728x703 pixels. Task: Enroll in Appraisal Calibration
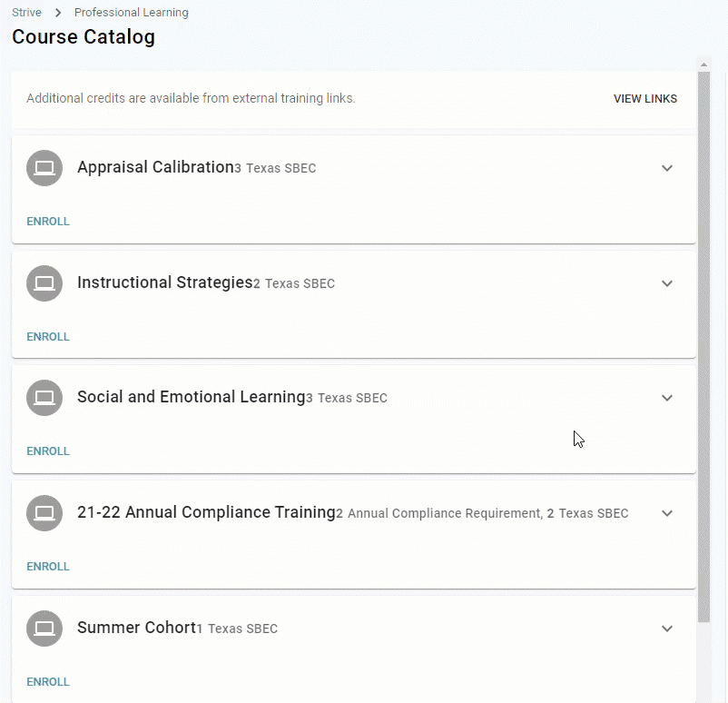48,222
